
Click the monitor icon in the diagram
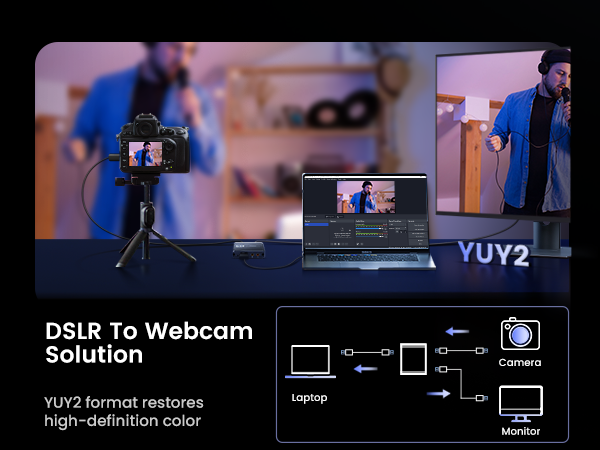click(x=521, y=404)
